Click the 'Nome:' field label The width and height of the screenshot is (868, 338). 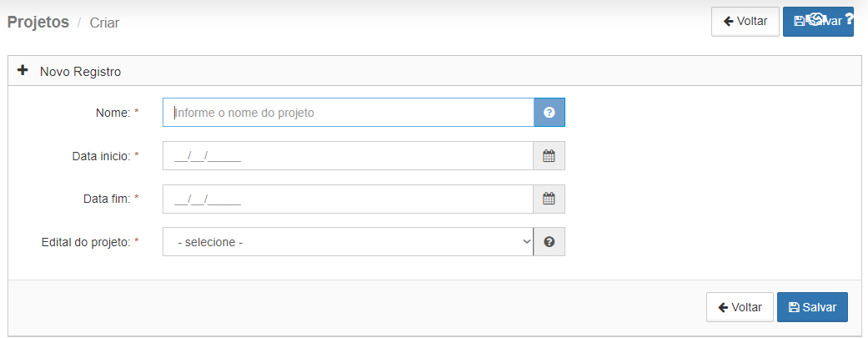coord(113,113)
